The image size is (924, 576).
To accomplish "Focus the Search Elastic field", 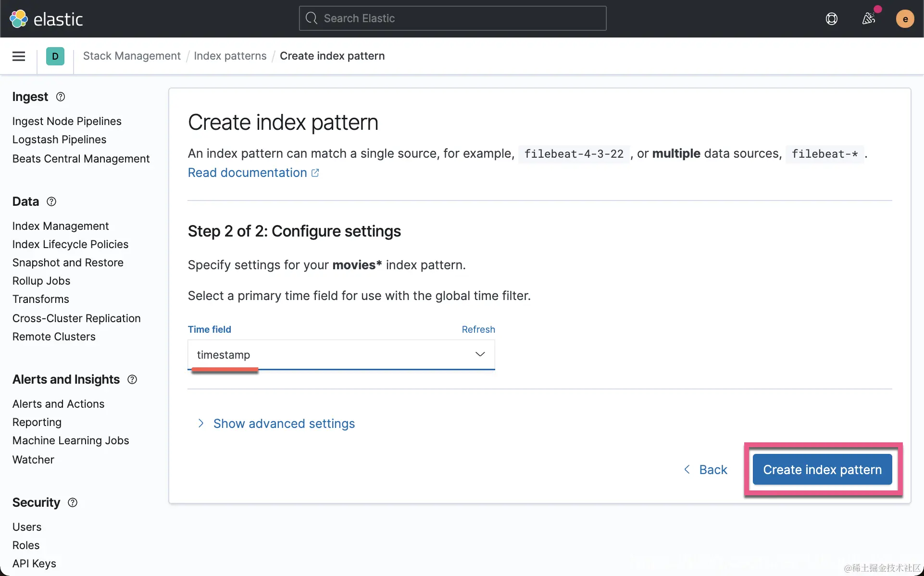I will click(x=452, y=18).
